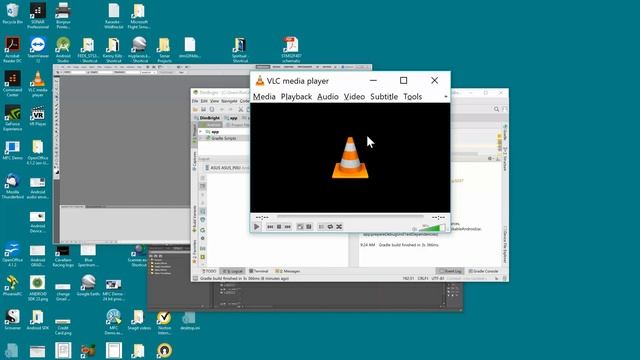Select Gradle Scripts in Android Studio project tree
This screenshot has height=360, width=640.
click(224, 138)
